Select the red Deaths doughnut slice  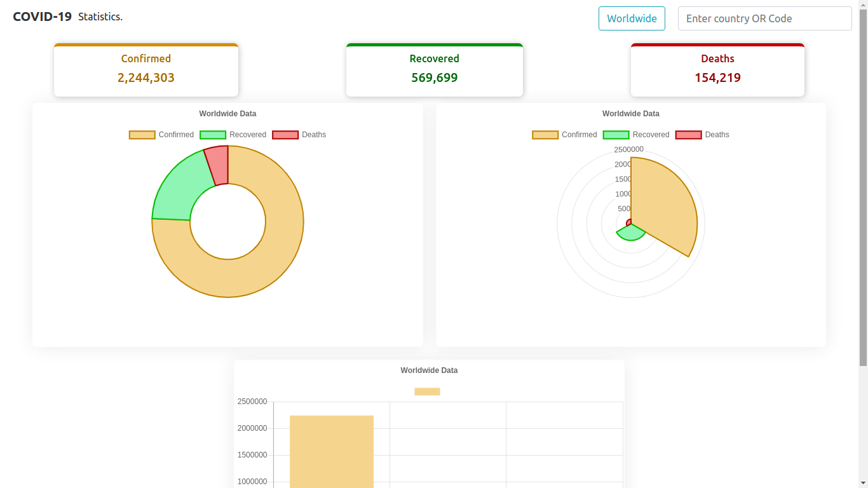tap(218, 165)
